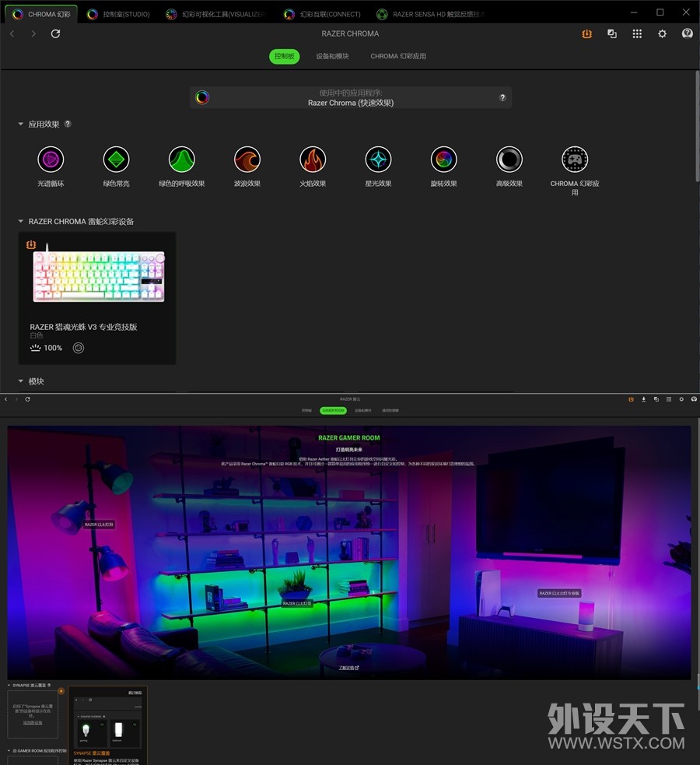Go back in lower Gamer Room window
Screen dimensions: 700x765
[x=6, y=399]
